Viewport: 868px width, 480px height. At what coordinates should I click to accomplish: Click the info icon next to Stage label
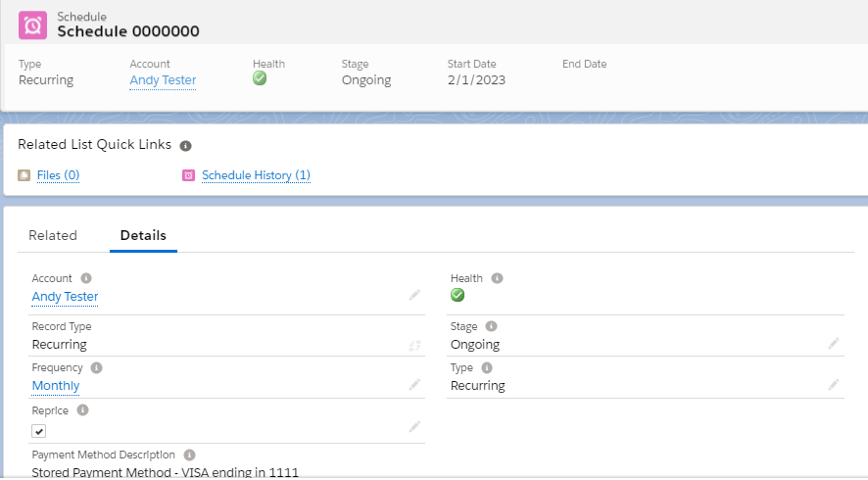click(492, 326)
